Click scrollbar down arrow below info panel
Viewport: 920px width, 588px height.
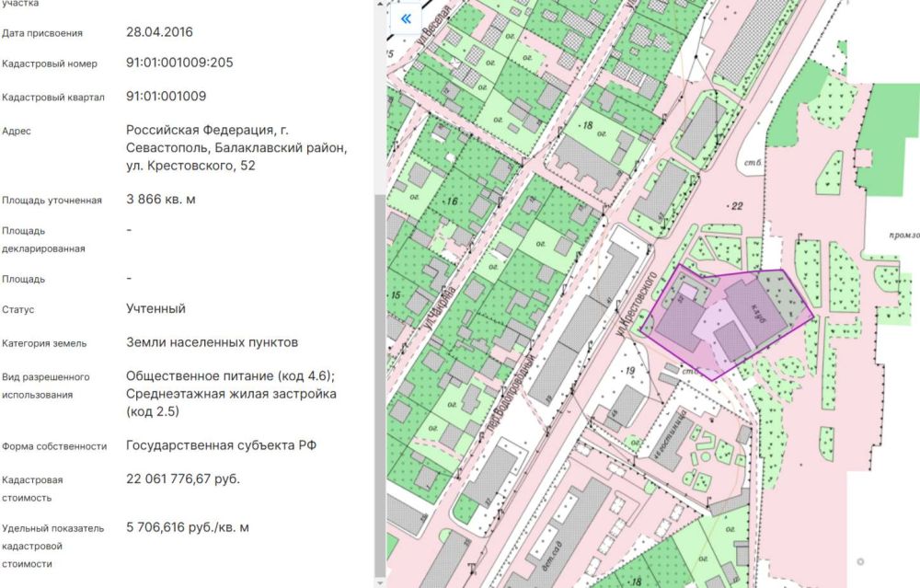379,582
